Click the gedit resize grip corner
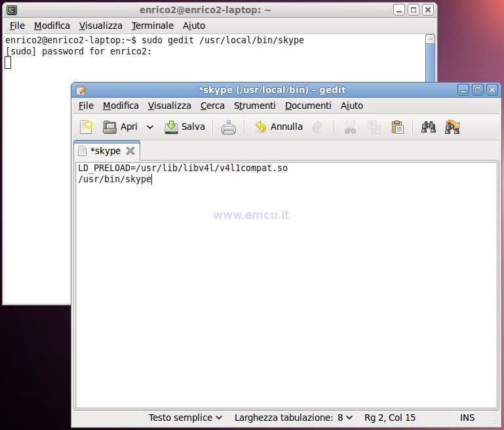 click(x=495, y=421)
